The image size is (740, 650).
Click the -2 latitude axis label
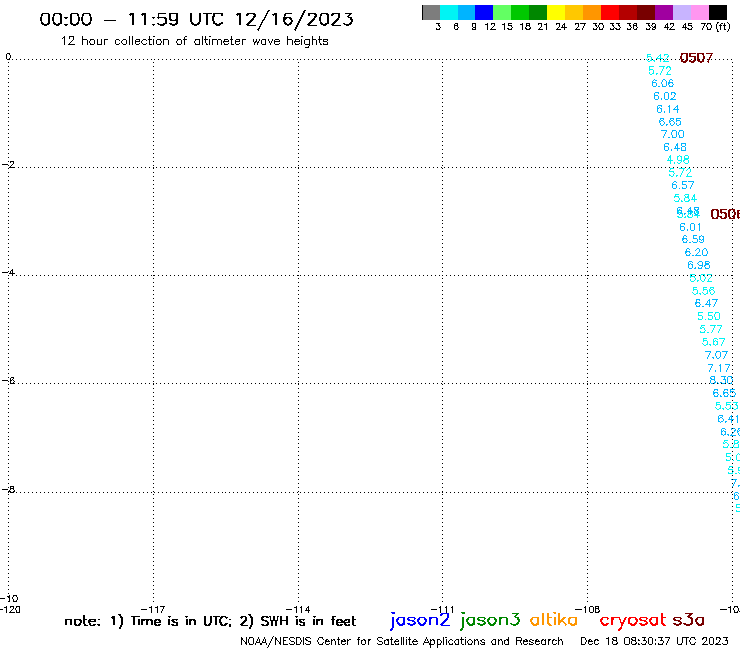pyautogui.click(x=8, y=165)
